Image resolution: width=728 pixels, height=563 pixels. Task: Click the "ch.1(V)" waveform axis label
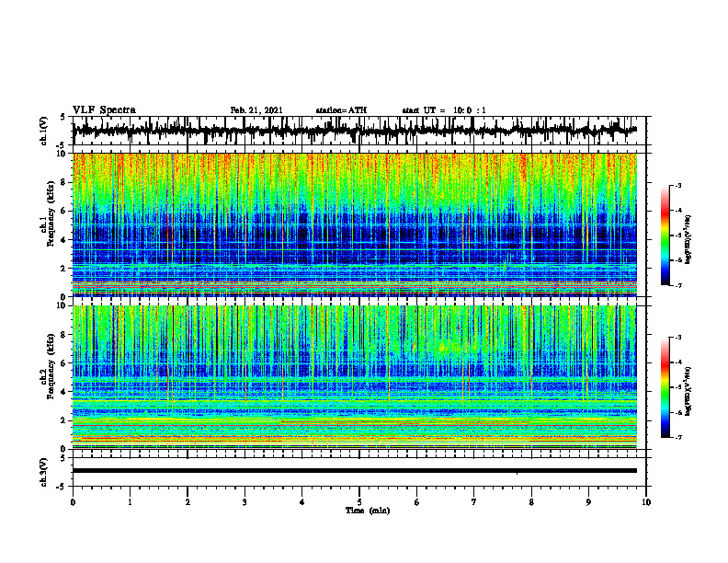tap(44, 131)
